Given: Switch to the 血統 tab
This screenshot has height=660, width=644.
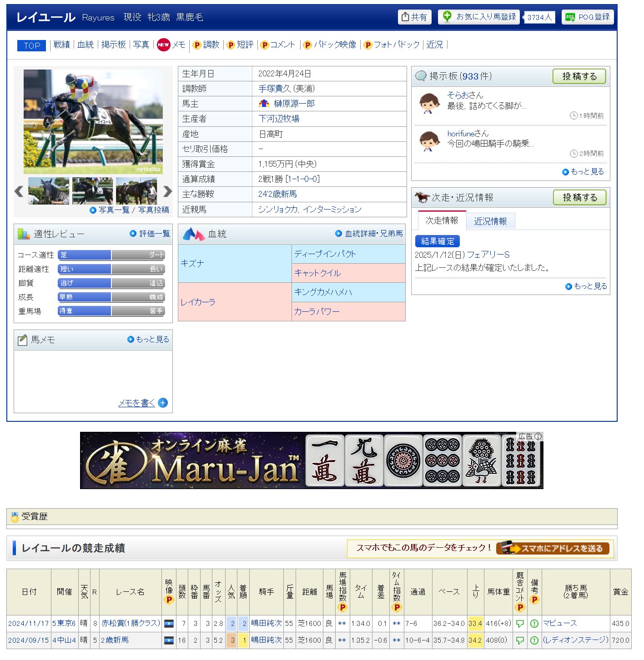Looking at the screenshot, I should (x=85, y=45).
